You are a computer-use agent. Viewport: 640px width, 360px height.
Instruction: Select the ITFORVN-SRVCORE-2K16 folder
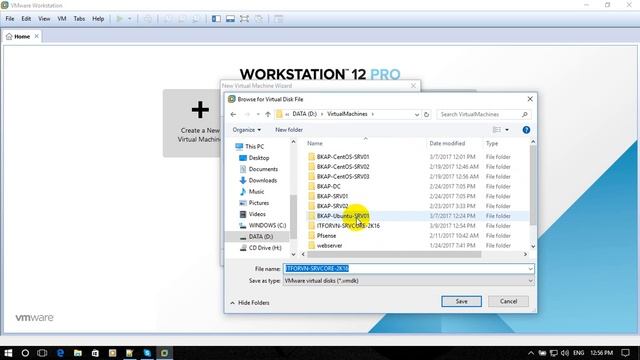click(348, 226)
